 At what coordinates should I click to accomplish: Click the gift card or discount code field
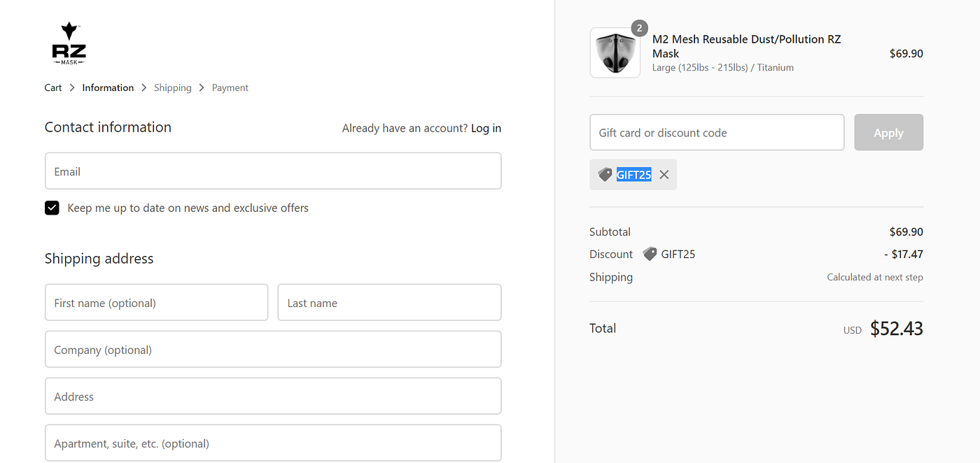(717, 133)
